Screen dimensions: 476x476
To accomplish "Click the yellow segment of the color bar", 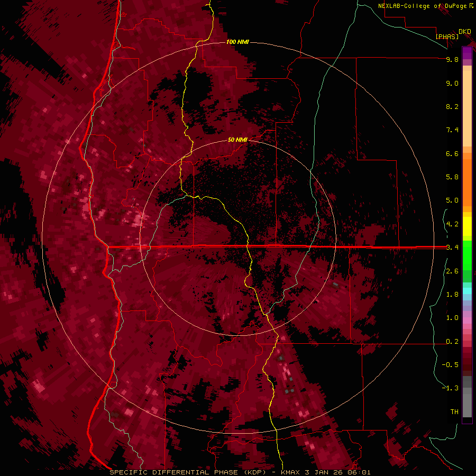I will (x=467, y=226).
